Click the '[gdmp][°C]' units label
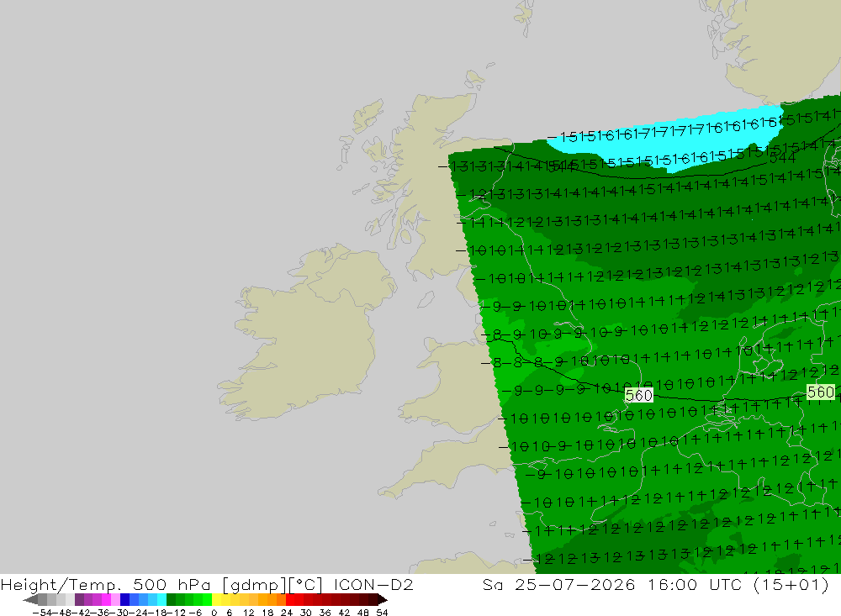841x616 pixels. pos(272,584)
